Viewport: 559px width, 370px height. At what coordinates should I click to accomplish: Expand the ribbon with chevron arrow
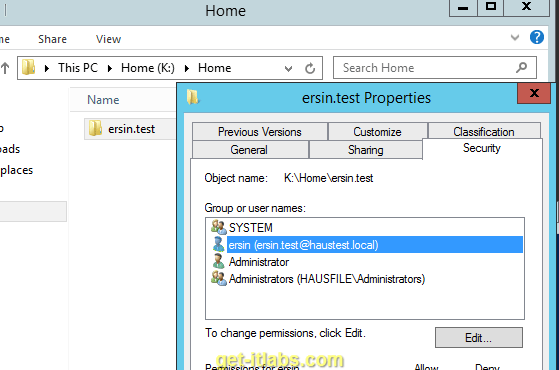pyautogui.click(x=515, y=37)
